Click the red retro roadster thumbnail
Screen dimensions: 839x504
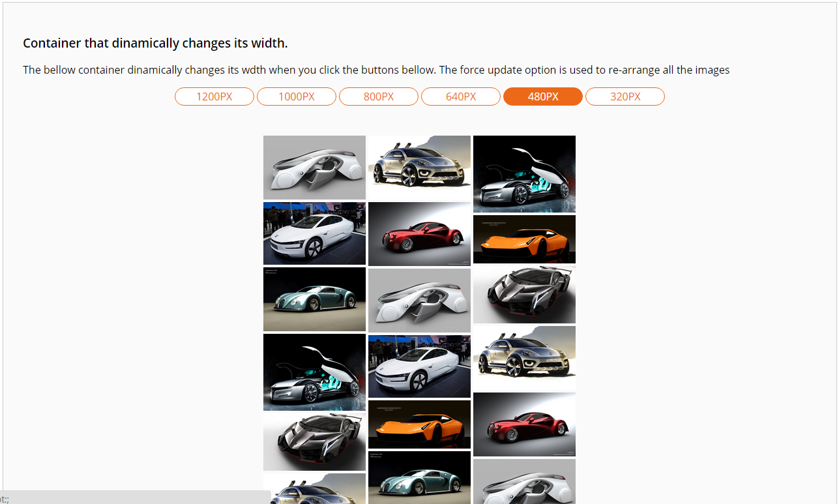coord(419,233)
